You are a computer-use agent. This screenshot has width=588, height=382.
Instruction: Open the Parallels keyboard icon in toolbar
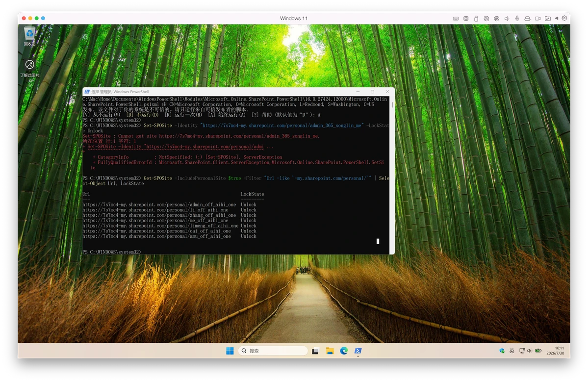456,18
